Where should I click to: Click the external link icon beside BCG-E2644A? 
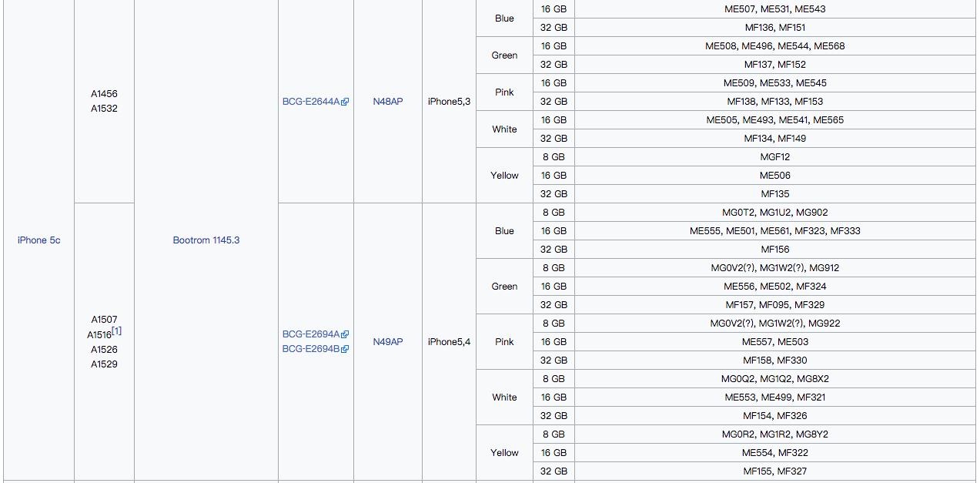345,102
